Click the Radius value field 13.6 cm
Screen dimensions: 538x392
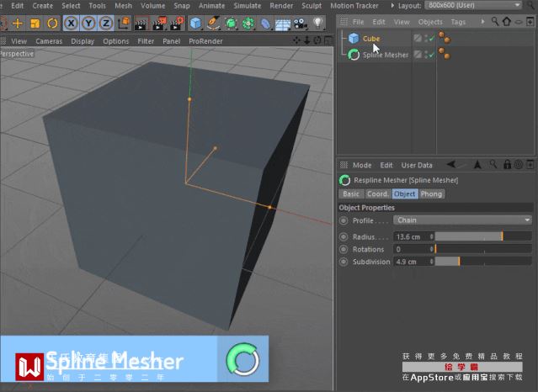click(x=412, y=236)
